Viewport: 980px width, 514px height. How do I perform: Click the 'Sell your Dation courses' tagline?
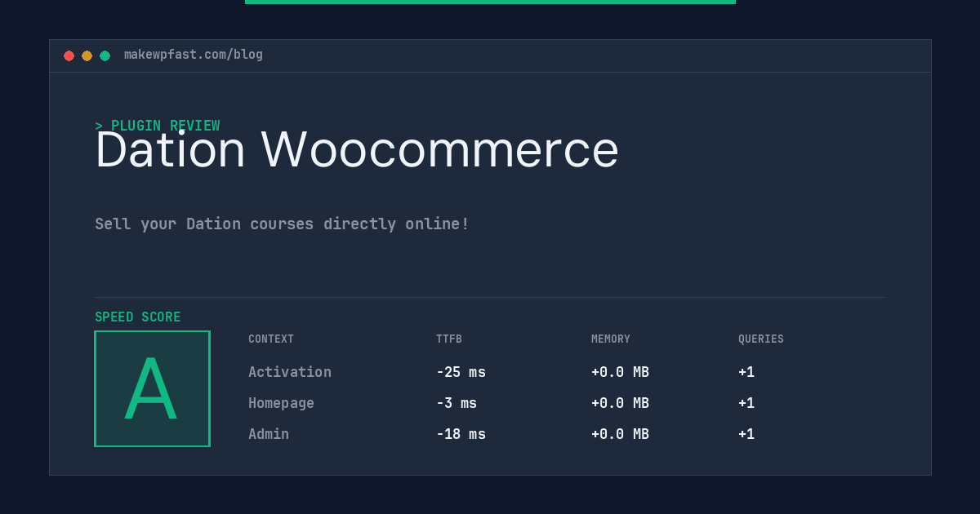(x=282, y=224)
